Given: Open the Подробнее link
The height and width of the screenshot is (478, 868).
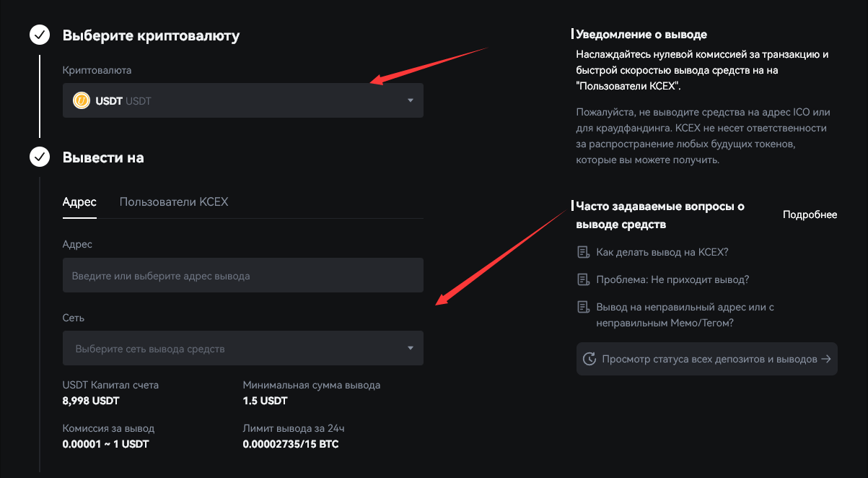Looking at the screenshot, I should [x=810, y=214].
